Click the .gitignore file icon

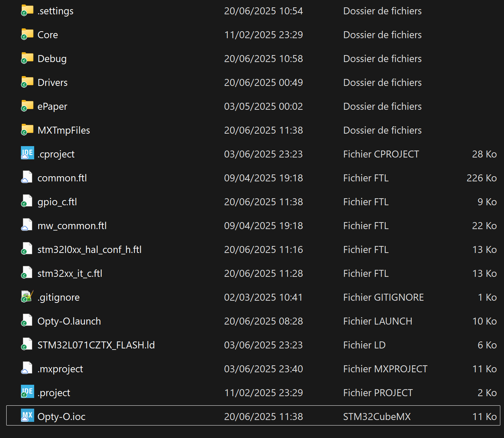coord(27,297)
